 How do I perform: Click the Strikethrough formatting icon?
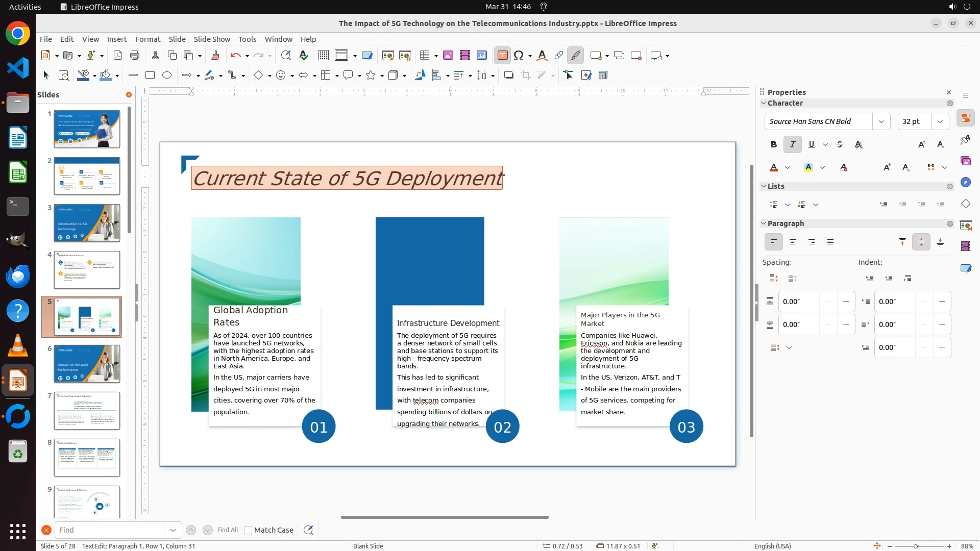(840, 145)
